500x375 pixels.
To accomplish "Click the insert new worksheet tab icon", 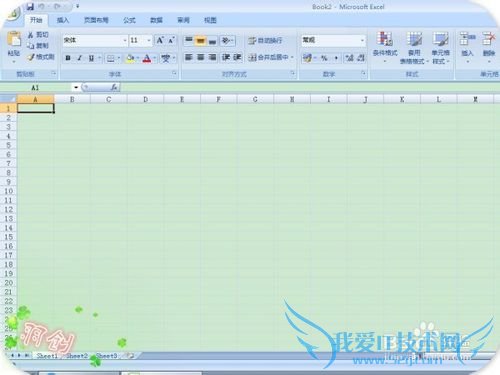I will click(x=130, y=356).
